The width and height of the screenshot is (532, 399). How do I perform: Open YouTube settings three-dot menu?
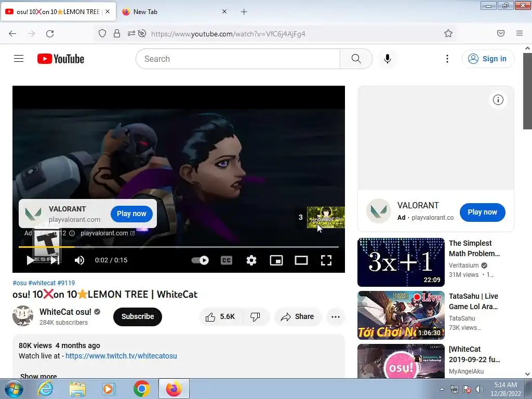point(447,59)
